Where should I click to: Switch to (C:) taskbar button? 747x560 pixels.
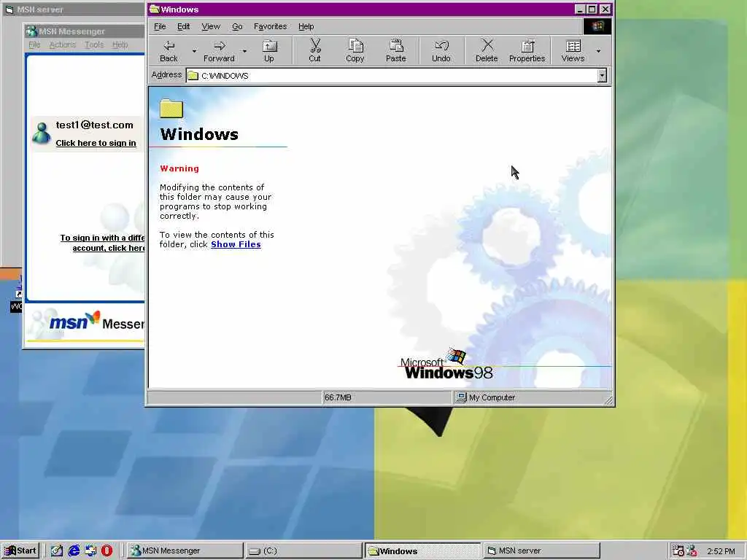pos(303,551)
